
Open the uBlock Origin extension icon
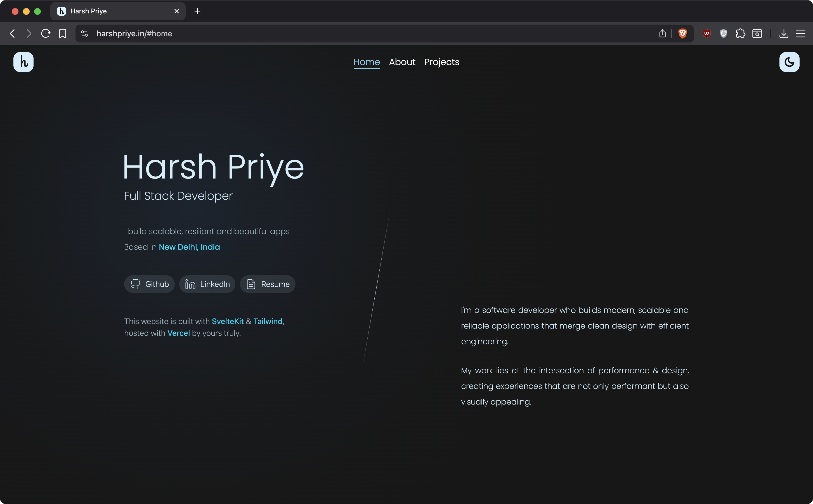click(706, 33)
